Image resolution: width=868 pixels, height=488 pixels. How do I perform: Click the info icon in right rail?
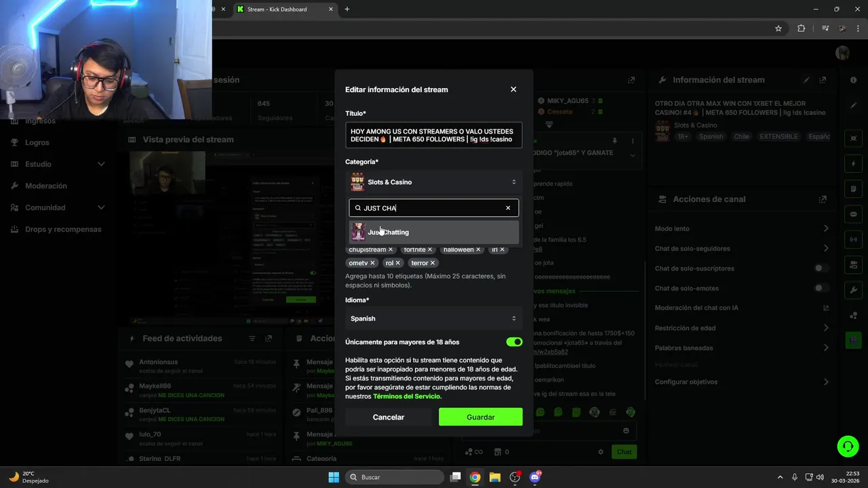pos(853,80)
